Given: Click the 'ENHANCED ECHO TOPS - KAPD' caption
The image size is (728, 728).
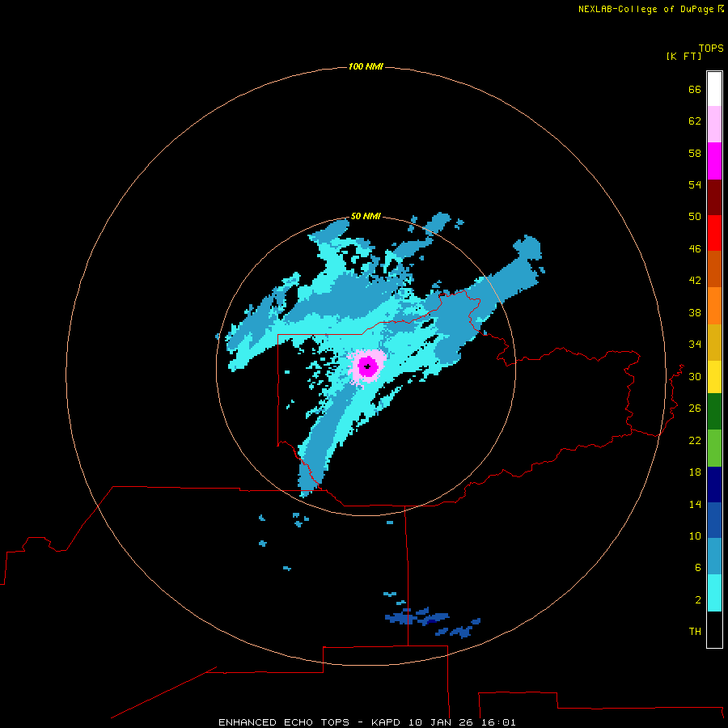Looking at the screenshot, I should point(309,722).
